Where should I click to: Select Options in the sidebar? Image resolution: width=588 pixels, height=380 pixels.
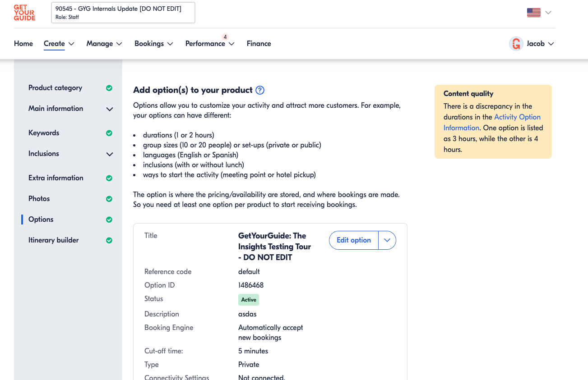point(41,220)
